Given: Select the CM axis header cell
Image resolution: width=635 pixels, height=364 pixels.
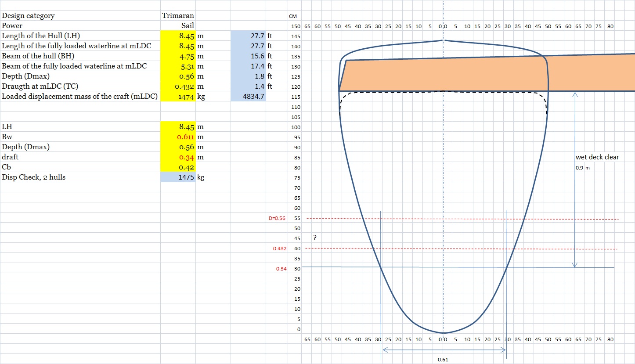Looking at the screenshot, I should tap(293, 16).
